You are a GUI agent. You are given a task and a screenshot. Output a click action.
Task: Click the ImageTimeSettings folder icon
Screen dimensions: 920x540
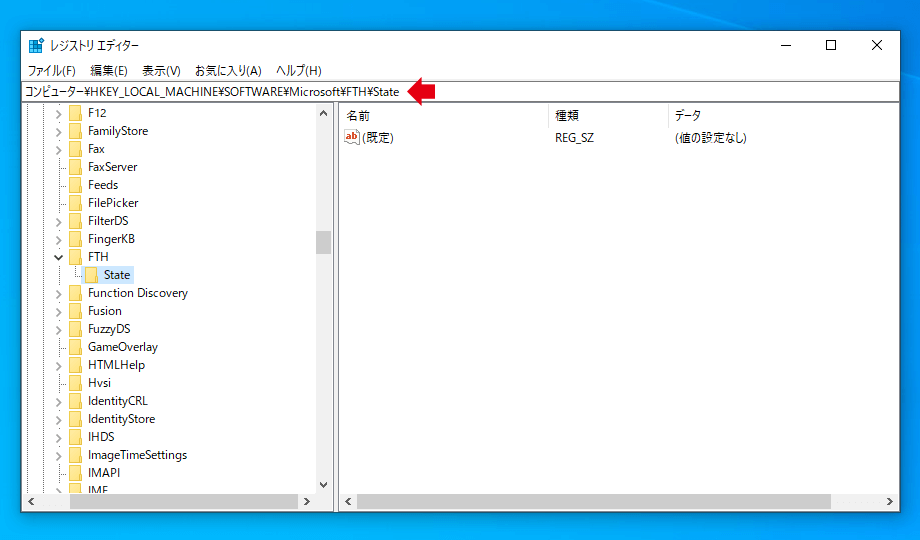[75, 455]
